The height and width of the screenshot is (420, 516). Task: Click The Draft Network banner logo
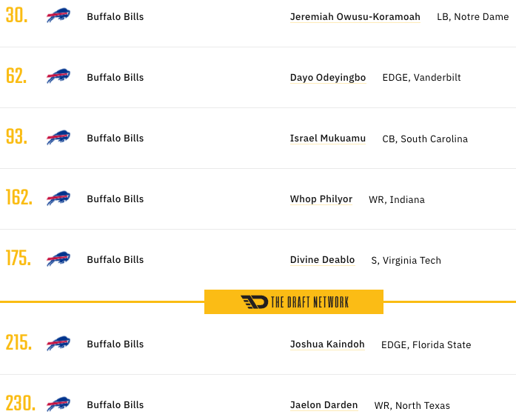[294, 301]
